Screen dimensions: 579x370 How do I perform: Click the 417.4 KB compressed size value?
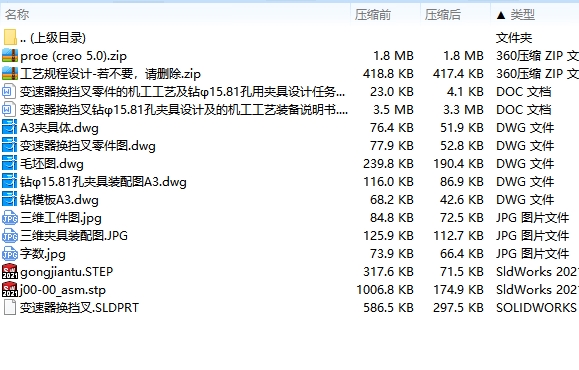(x=458, y=74)
